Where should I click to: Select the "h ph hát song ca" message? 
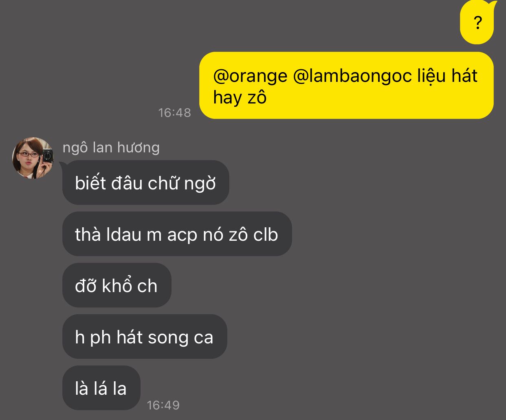144,337
